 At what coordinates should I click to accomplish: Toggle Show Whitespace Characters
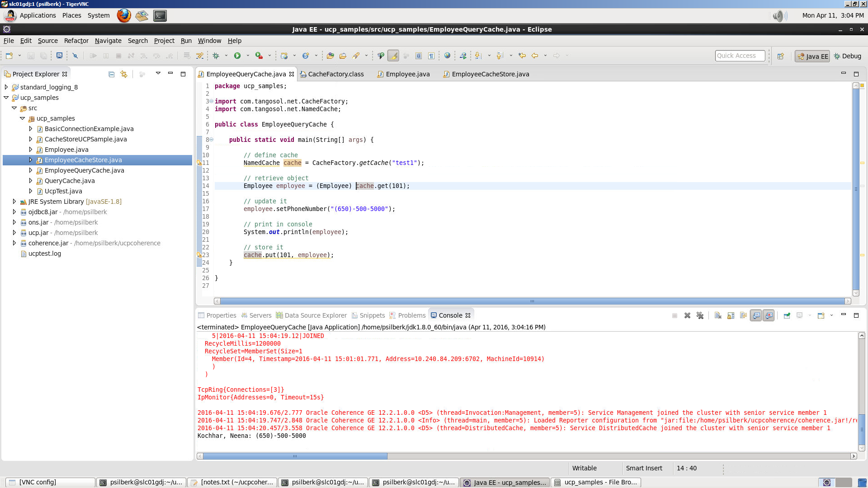point(432,56)
